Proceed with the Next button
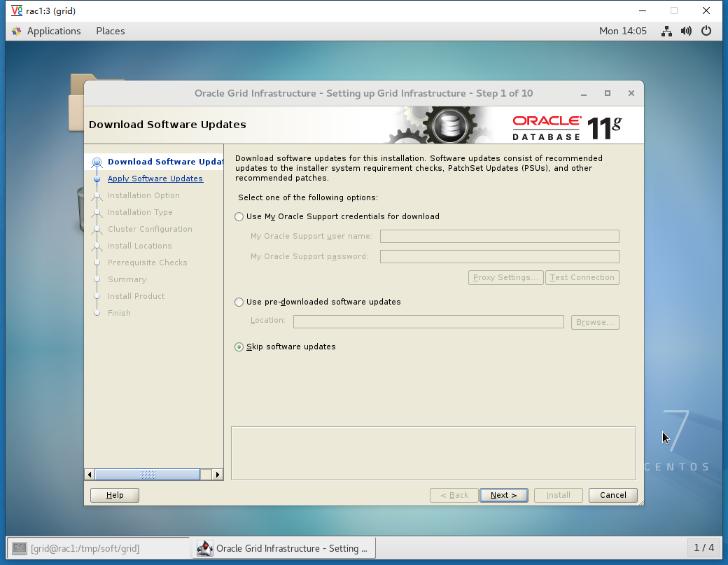This screenshot has width=728, height=565. 504,496
